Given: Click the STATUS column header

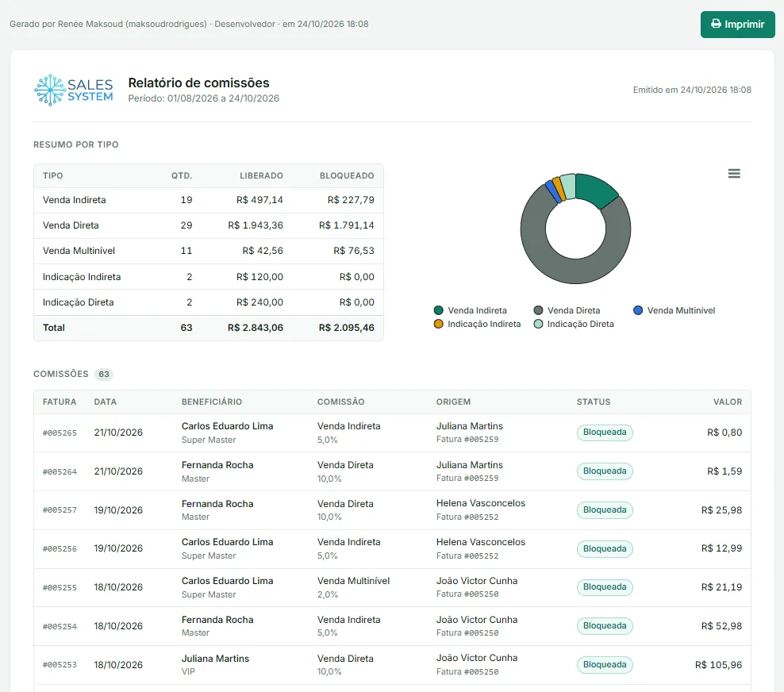Looking at the screenshot, I should (594, 402).
